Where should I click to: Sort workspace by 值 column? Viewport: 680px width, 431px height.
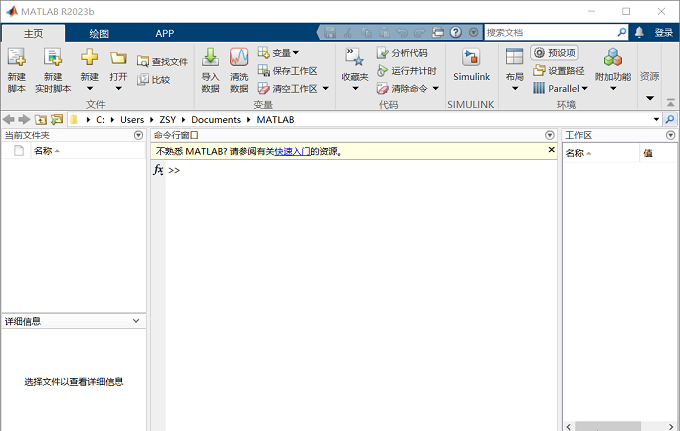tap(658, 153)
